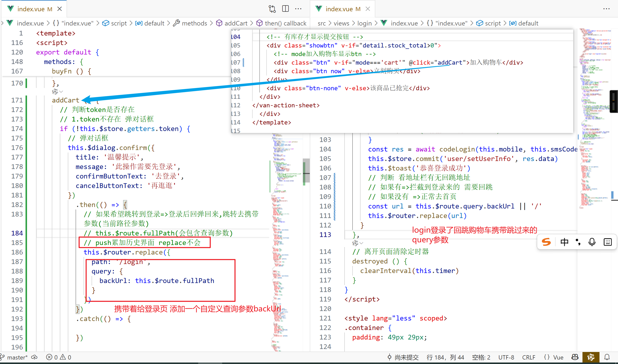The width and height of the screenshot is (618, 364).
Task: Select the left index.vue editor tab
Action: 31,9
